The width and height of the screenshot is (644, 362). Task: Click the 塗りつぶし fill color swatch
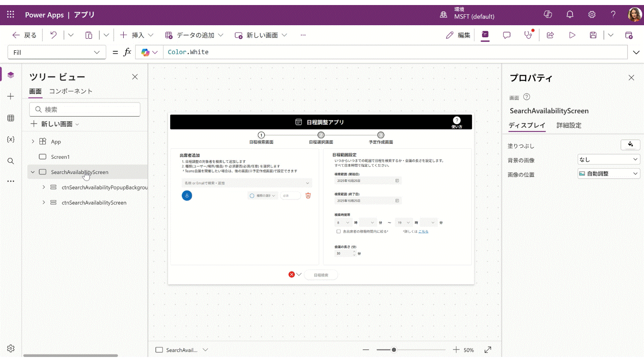tap(630, 145)
